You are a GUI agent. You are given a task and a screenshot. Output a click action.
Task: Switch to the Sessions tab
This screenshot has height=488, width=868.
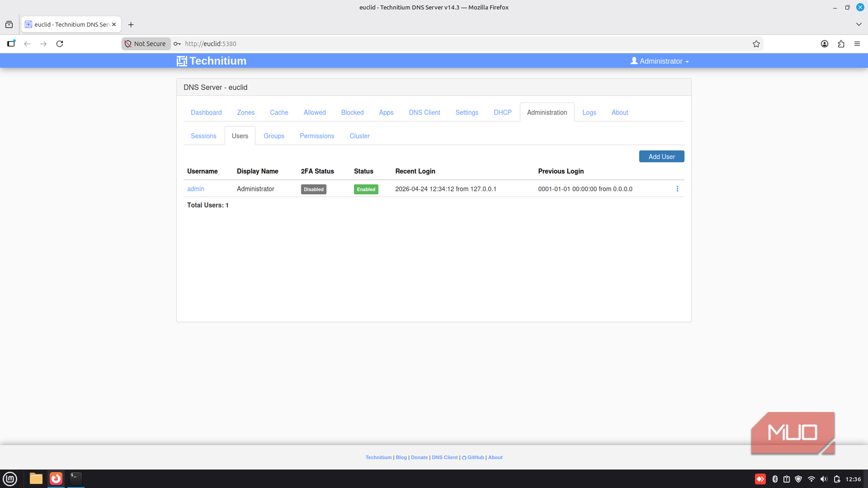203,136
